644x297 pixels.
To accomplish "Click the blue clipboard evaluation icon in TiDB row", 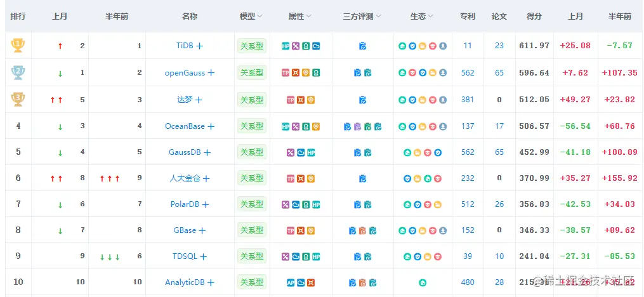I will pyautogui.click(x=362, y=46).
